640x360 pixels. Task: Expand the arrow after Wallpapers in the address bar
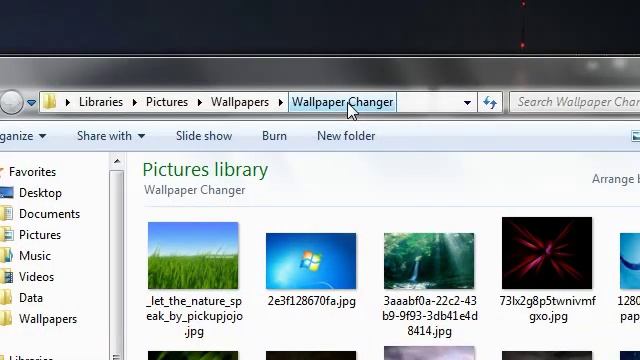(281, 102)
